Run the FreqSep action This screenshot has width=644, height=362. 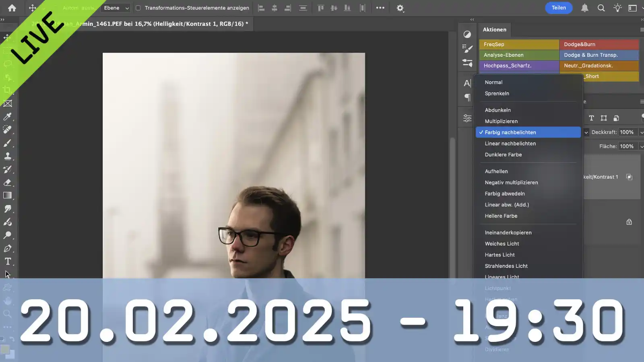point(519,44)
